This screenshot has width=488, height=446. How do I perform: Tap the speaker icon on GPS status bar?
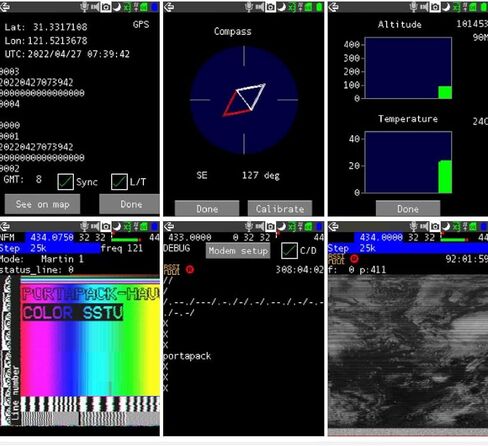[x=95, y=7]
